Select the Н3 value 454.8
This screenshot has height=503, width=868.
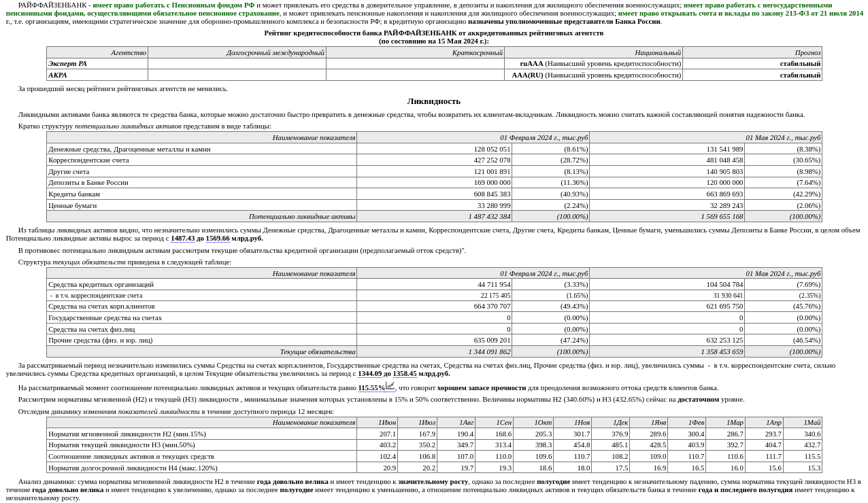582,445
